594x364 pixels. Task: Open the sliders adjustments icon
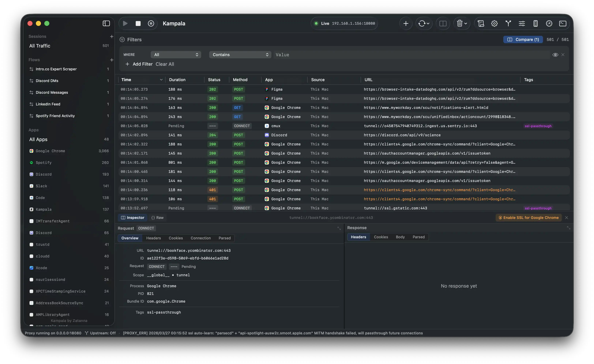522,23
